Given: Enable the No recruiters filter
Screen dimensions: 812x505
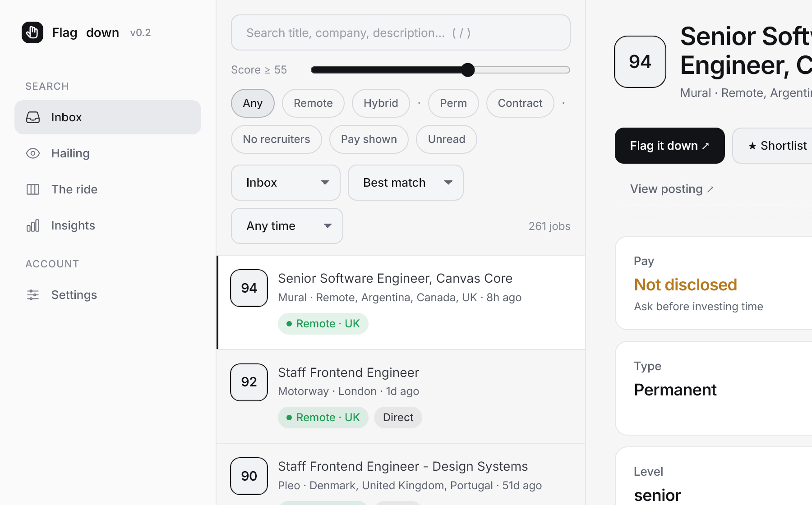Looking at the screenshot, I should 277,139.
